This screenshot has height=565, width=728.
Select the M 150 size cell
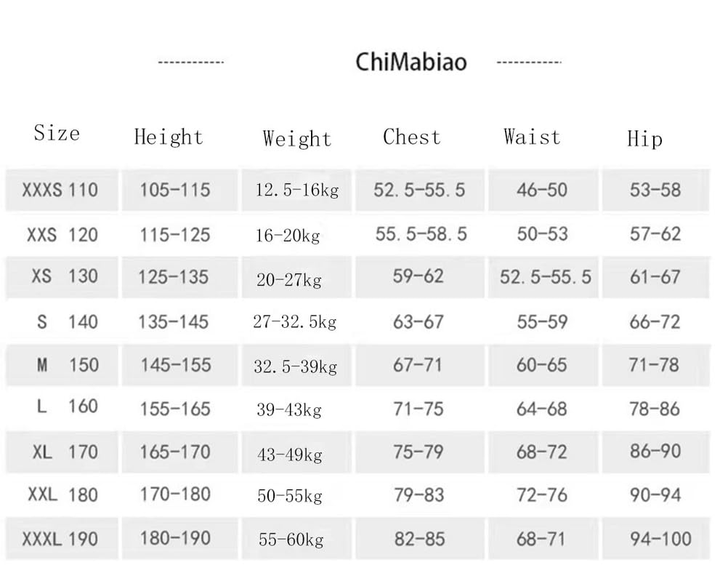(x=68, y=365)
